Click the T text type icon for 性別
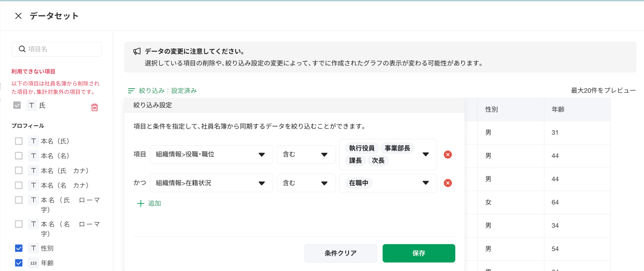This screenshot has height=271, width=644. point(33,248)
